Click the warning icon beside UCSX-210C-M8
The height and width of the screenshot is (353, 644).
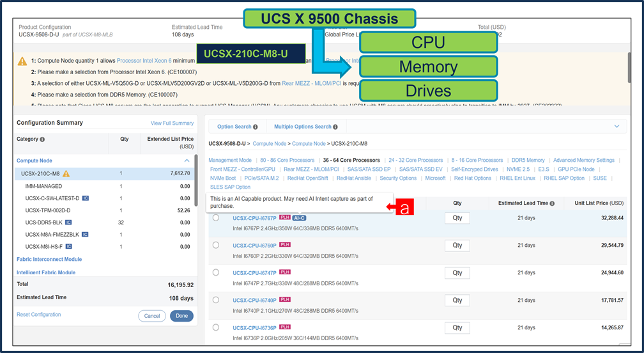click(66, 173)
